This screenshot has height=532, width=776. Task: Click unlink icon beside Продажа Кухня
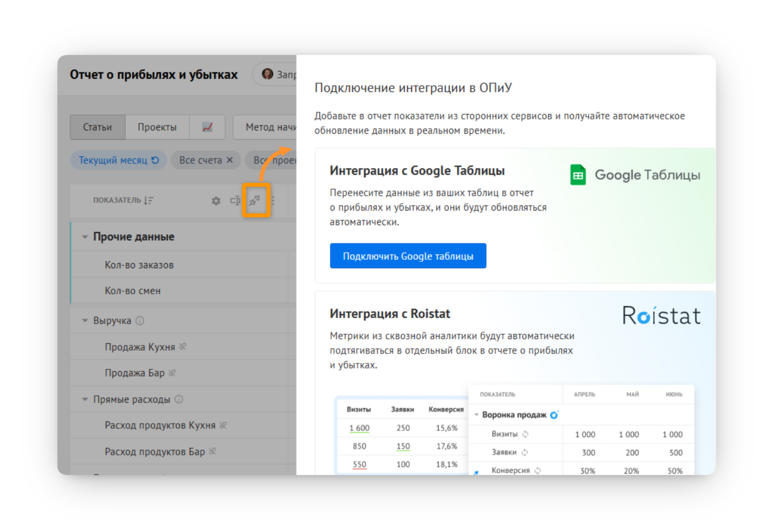point(183,346)
